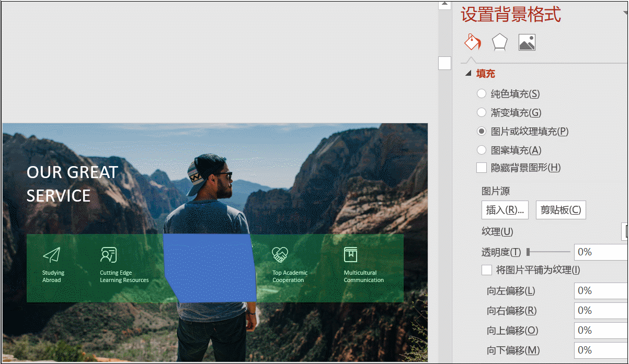Image resolution: width=629 pixels, height=364 pixels.
Task: Click the paper plane Studying Abroad icon
Action: pyautogui.click(x=51, y=255)
